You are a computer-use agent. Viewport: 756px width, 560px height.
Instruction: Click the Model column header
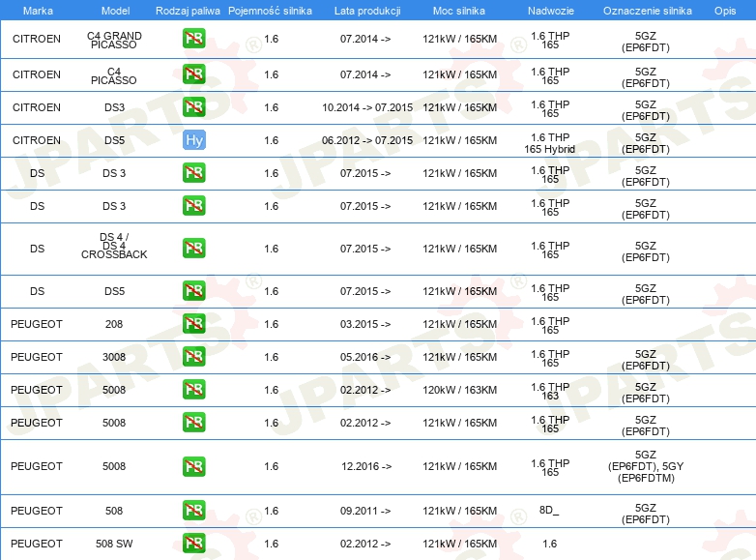[x=115, y=11]
